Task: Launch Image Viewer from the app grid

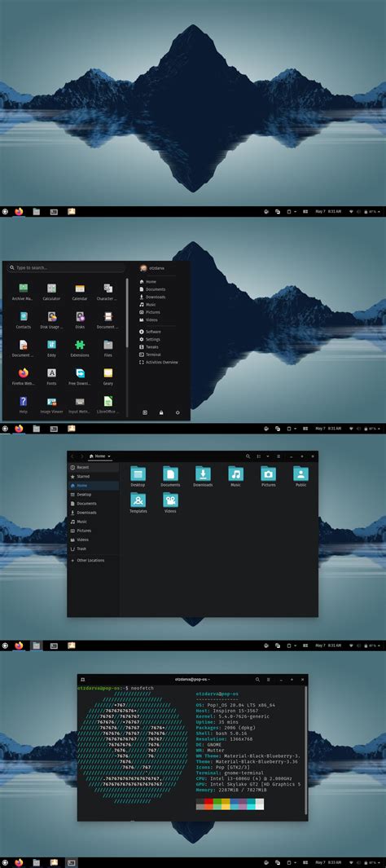Action: (x=51, y=405)
